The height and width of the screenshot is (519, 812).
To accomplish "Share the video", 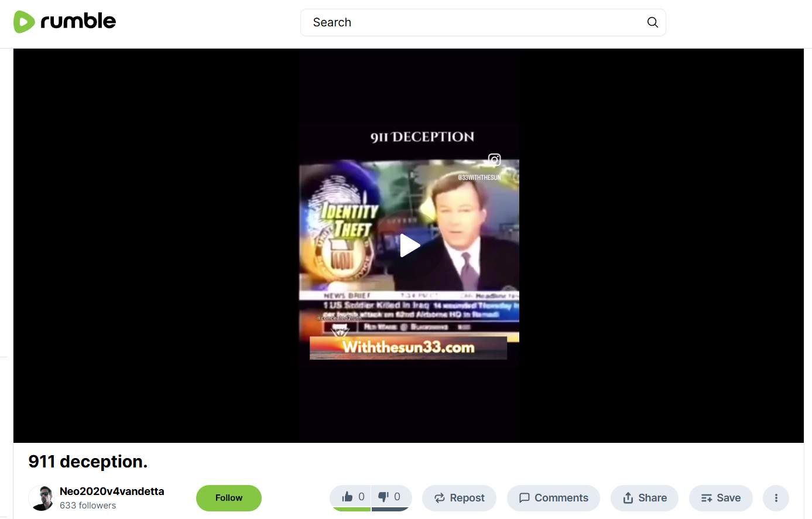I will [645, 498].
